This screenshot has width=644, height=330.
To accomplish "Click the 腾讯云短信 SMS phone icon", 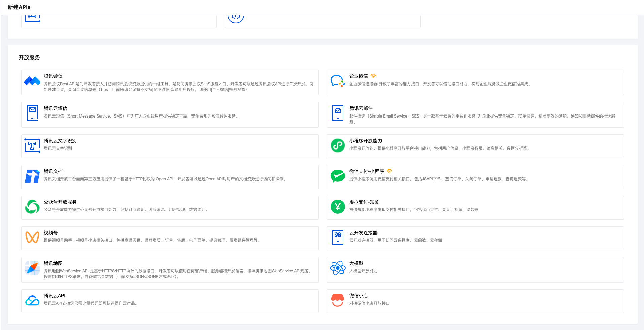I will (x=32, y=113).
